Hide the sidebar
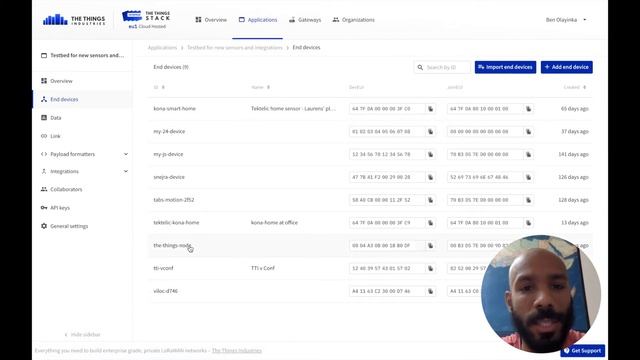Screen dimensions: 640x360 (82, 335)
